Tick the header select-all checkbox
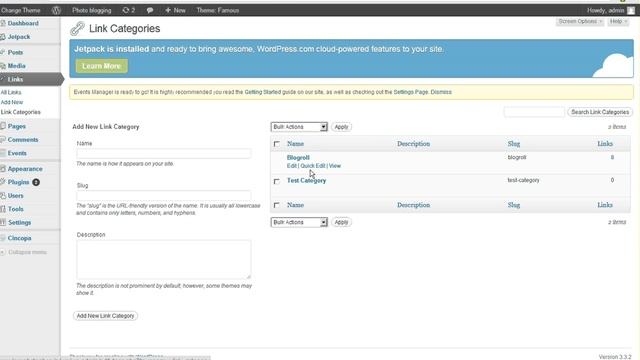 pos(277,144)
